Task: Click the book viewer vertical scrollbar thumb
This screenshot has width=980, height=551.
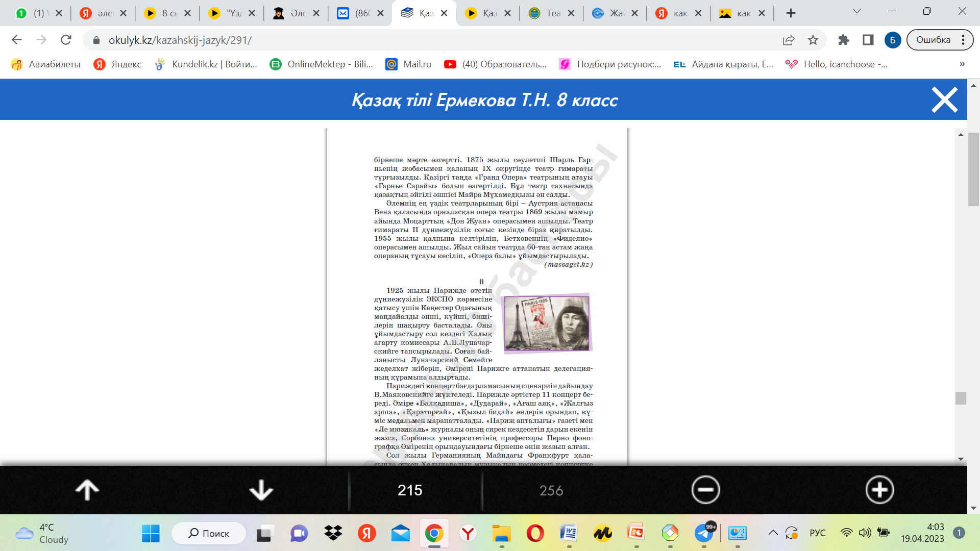Action: tap(961, 398)
